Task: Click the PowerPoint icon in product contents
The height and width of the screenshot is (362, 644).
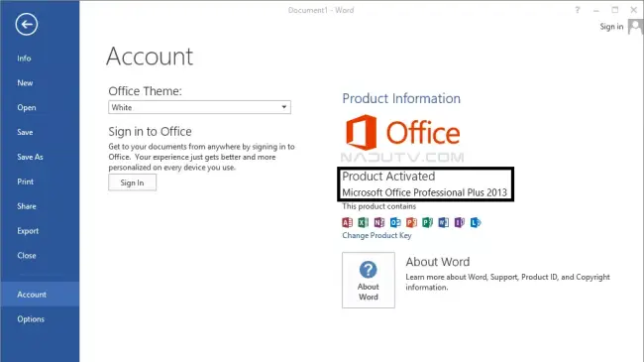Action: [x=411, y=222]
